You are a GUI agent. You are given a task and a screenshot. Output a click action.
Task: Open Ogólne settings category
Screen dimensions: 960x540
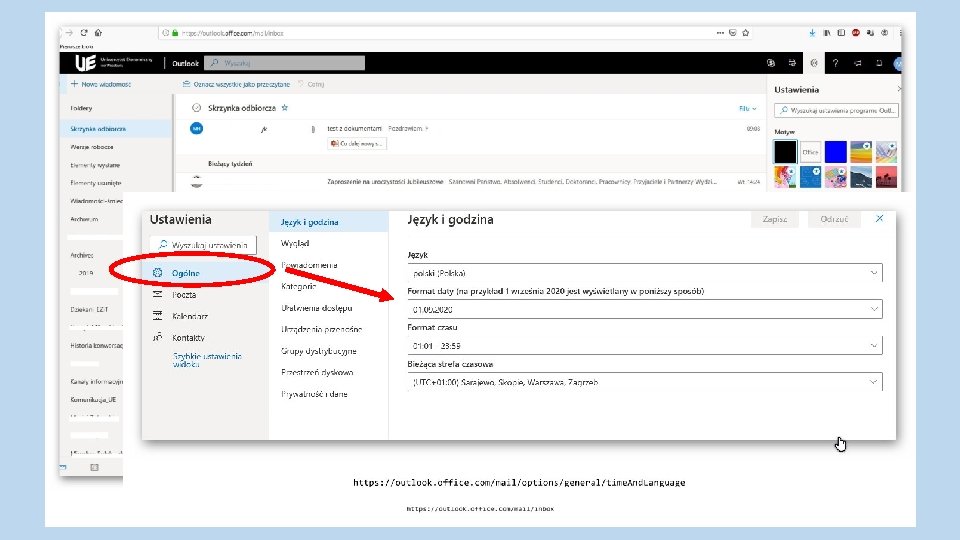tap(186, 273)
